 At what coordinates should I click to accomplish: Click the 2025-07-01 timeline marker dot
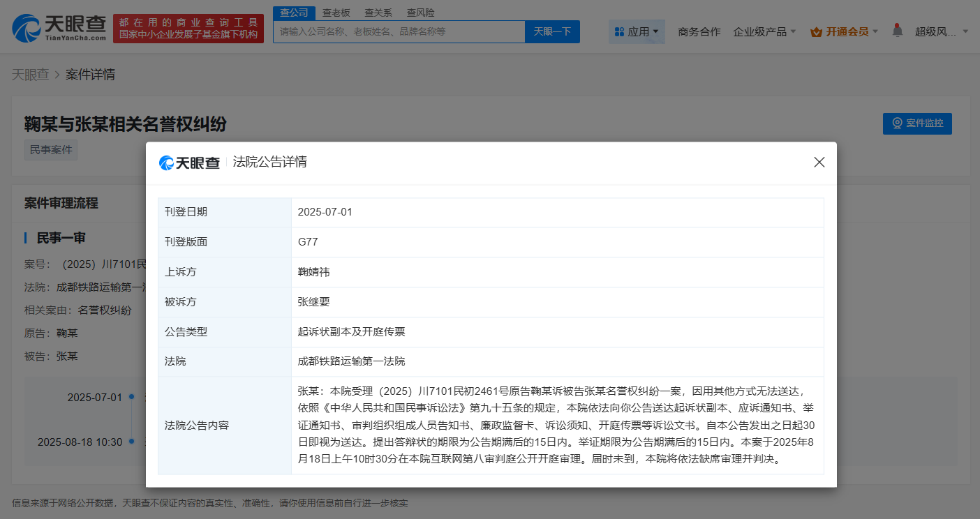coord(131,396)
